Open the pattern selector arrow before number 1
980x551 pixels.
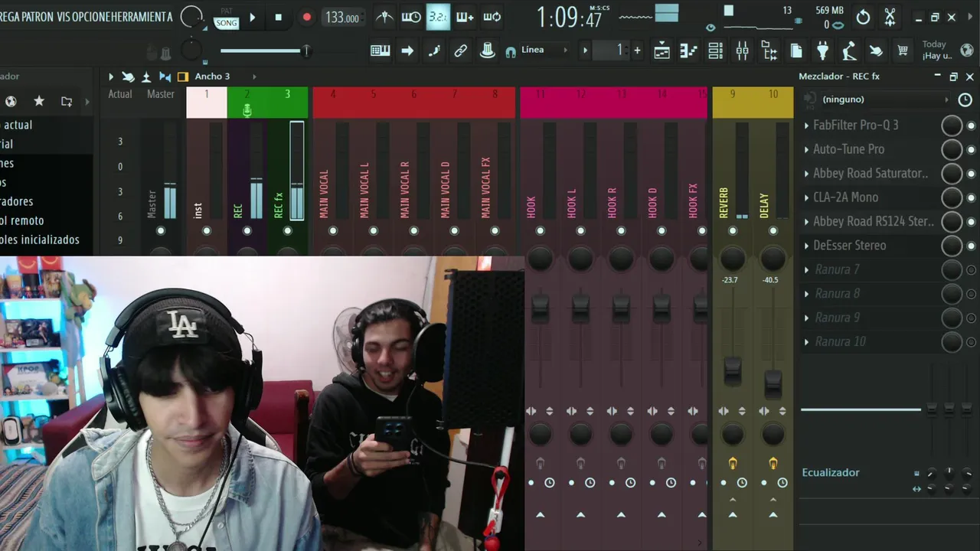click(x=585, y=51)
